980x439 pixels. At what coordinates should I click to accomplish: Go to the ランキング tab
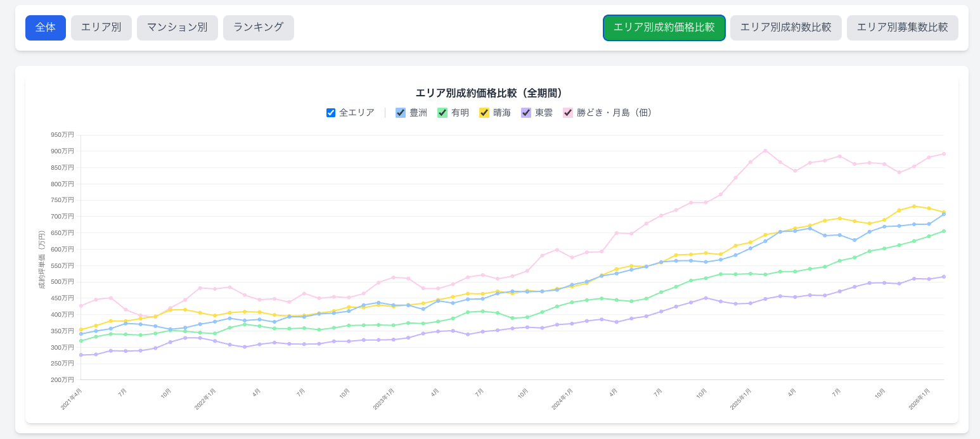pyautogui.click(x=259, y=28)
